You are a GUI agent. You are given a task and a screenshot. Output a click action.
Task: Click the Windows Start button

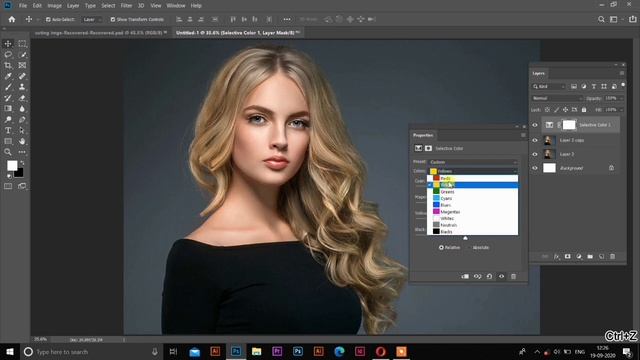(x=9, y=352)
